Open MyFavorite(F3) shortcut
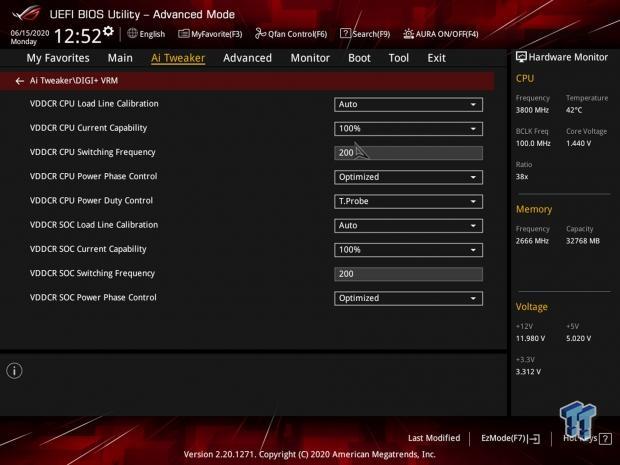Viewport: 620px width, 465px height. pos(210,34)
